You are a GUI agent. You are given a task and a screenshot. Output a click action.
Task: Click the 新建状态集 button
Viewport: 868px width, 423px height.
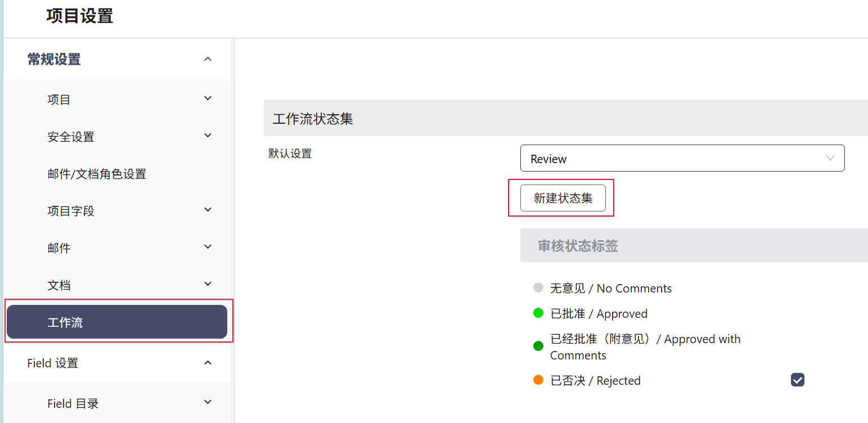coord(563,198)
